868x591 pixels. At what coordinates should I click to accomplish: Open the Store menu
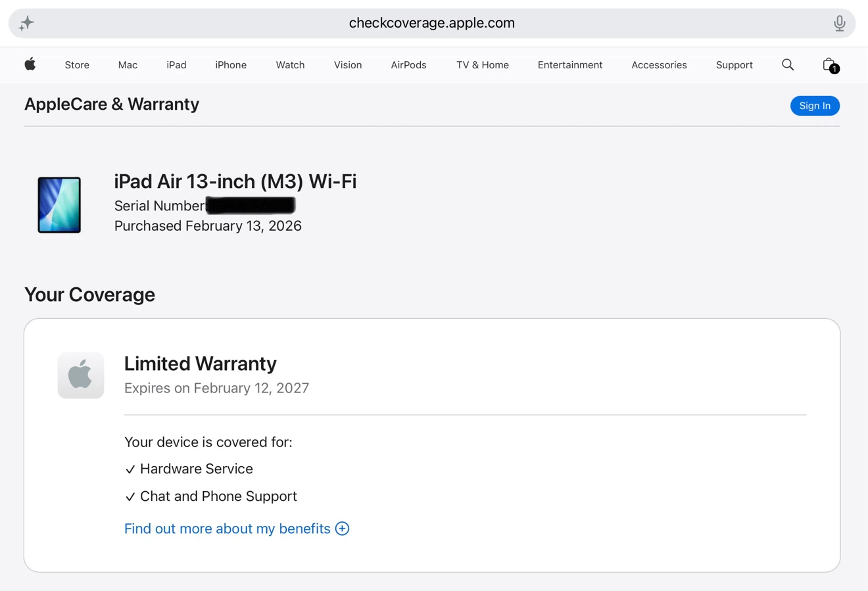point(77,64)
